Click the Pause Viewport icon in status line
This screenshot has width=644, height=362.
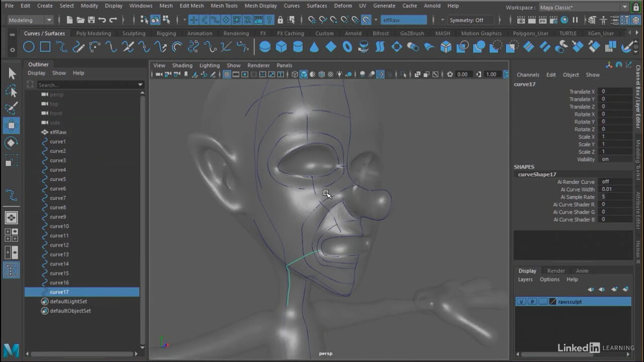(x=576, y=20)
